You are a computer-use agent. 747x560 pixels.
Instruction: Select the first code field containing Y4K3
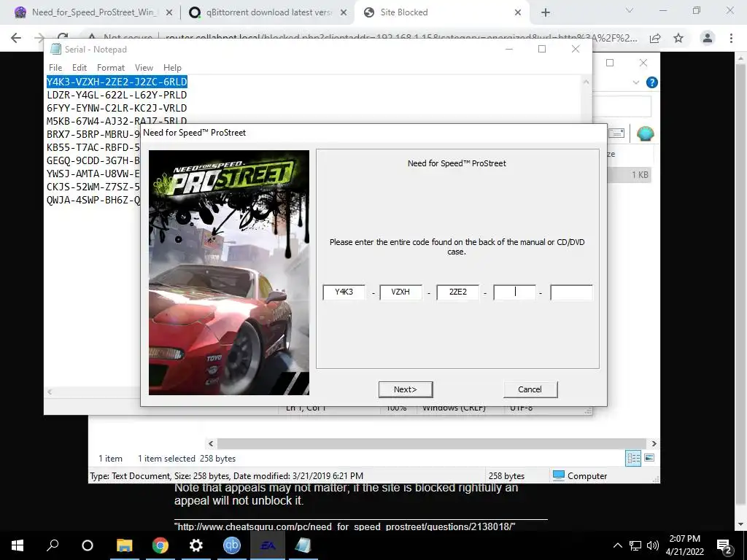click(x=344, y=292)
